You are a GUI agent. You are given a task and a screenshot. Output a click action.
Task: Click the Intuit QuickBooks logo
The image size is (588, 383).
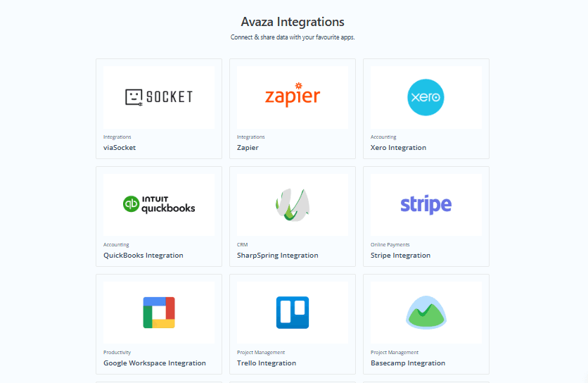[x=159, y=205]
